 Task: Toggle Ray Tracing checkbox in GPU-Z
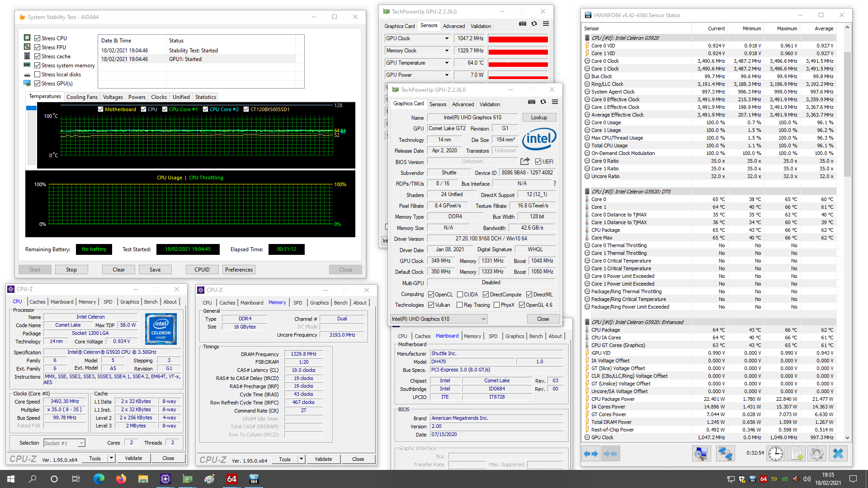(x=459, y=305)
